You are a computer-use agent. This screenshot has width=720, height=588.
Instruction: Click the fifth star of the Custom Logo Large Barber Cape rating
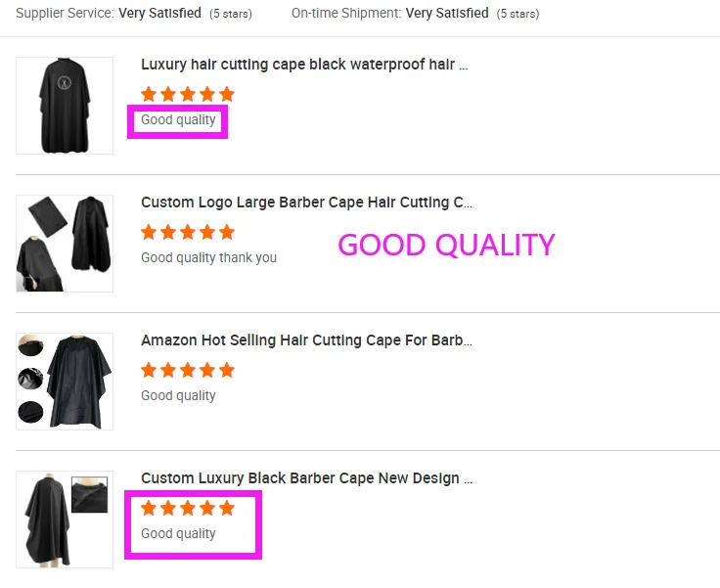point(227,232)
